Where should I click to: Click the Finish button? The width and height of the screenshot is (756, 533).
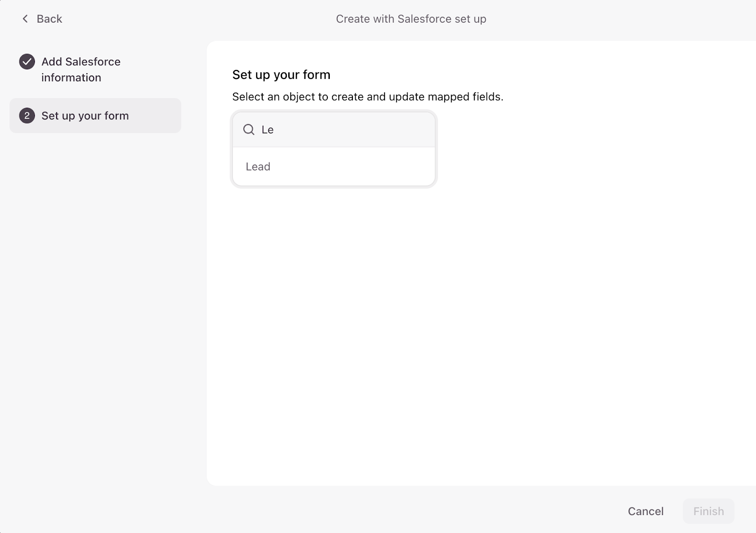point(708,511)
